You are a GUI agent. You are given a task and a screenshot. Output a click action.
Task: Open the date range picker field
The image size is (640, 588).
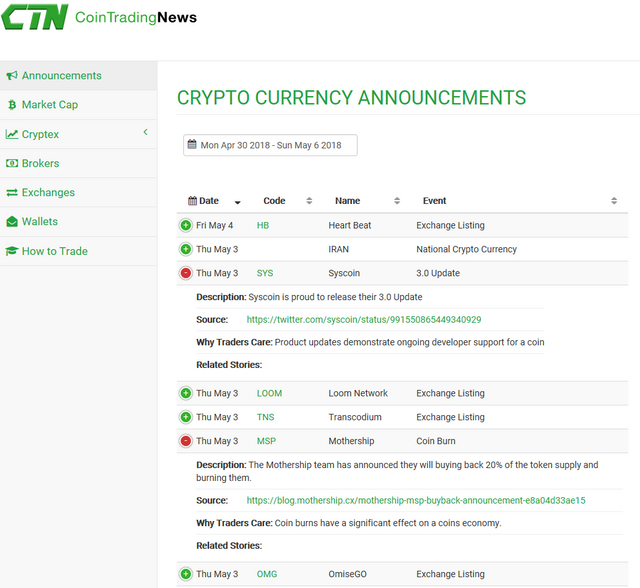pos(270,145)
